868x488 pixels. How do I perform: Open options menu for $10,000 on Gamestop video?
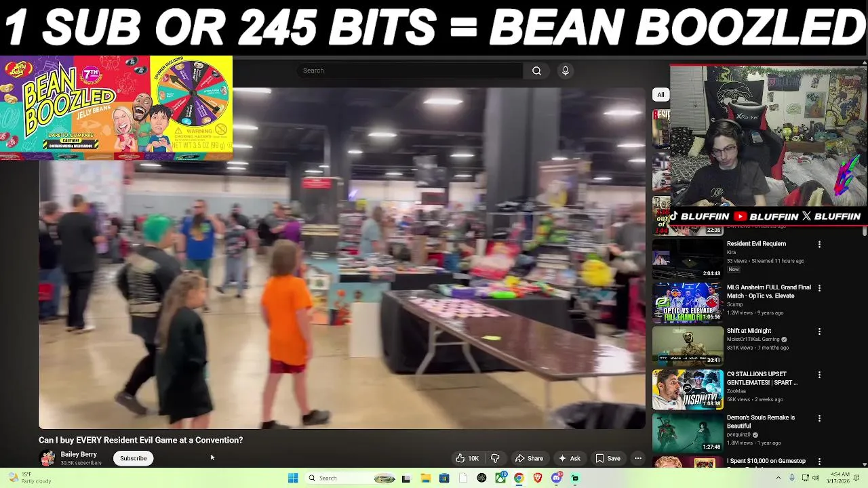(819, 461)
